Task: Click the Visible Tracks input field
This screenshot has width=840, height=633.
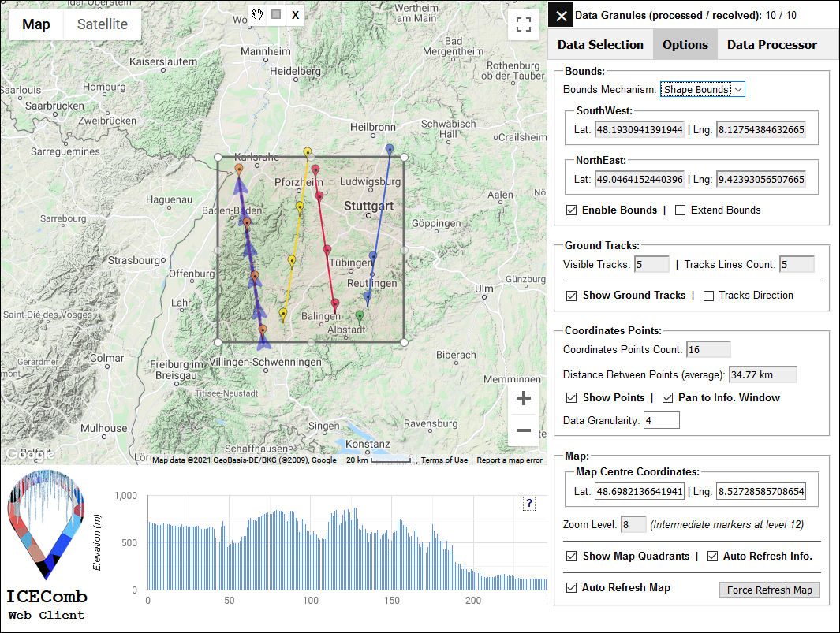Action: 651,265
